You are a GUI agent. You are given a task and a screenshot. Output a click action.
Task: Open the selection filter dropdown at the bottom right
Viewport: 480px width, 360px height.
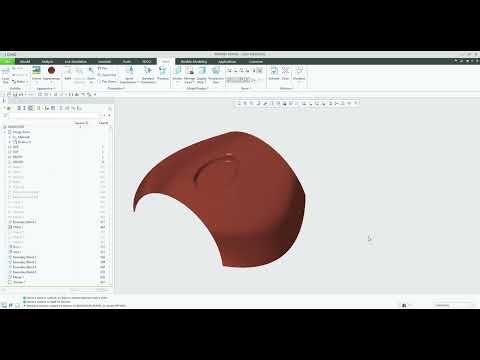pos(454,305)
